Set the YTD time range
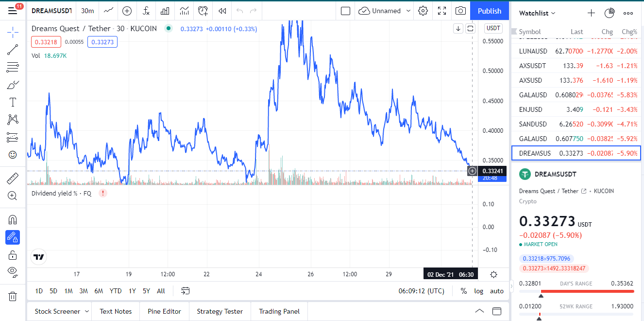The image size is (644, 321). 116,291
